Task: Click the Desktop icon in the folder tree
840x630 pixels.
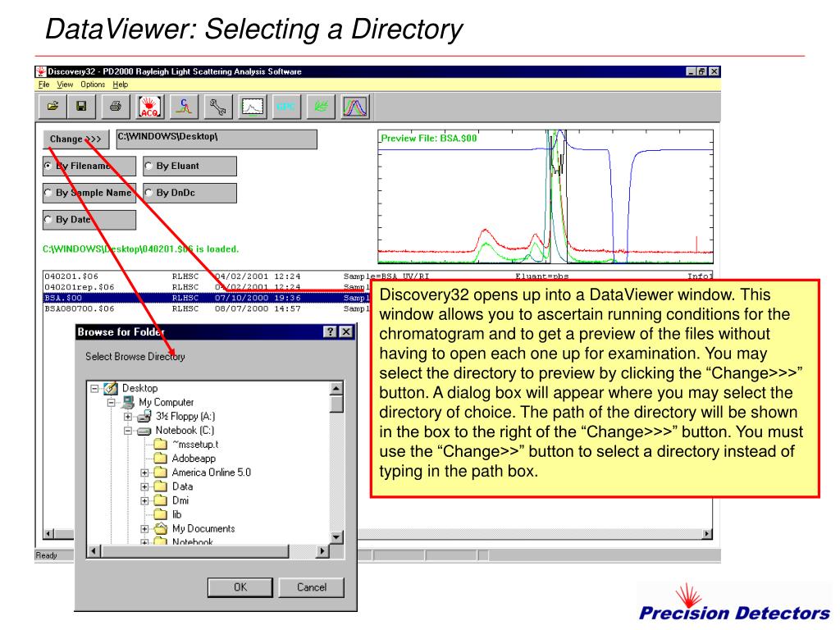Action: click(x=111, y=388)
